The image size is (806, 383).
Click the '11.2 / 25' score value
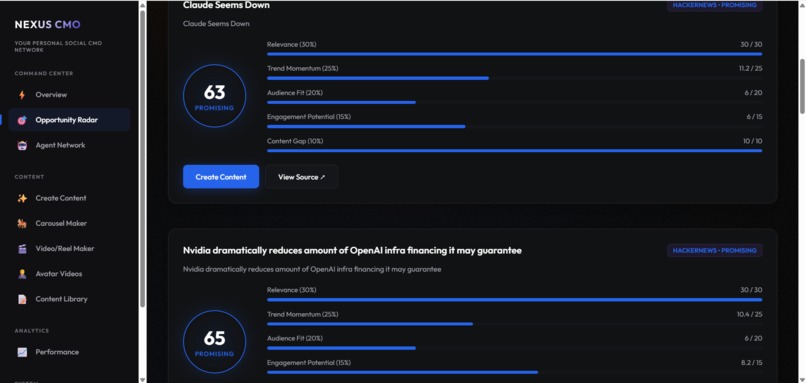coord(750,68)
